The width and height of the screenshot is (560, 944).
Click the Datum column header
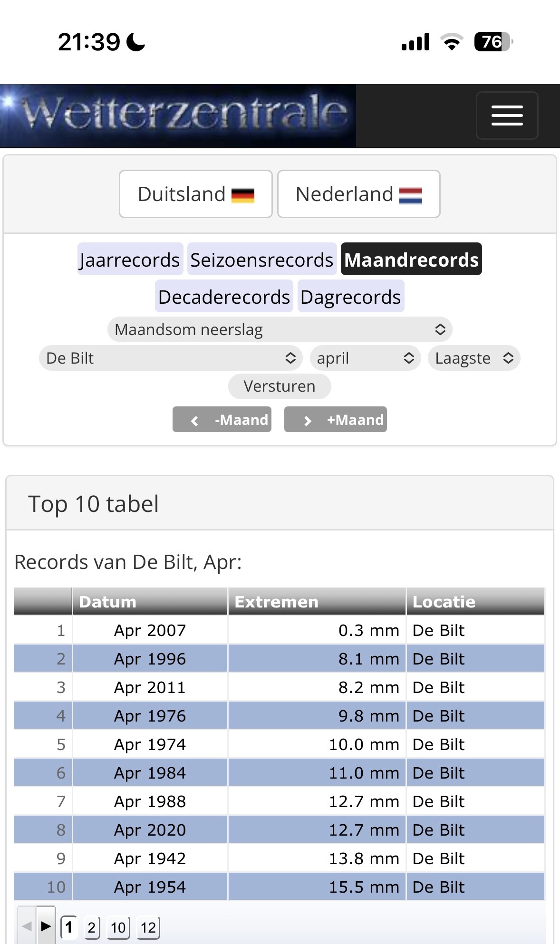coord(150,602)
